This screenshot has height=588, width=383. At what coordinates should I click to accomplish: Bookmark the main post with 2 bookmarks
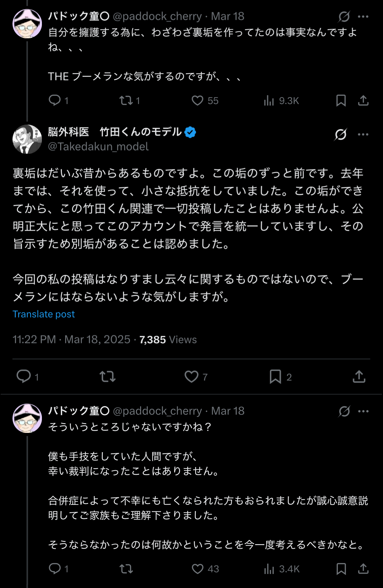(275, 377)
